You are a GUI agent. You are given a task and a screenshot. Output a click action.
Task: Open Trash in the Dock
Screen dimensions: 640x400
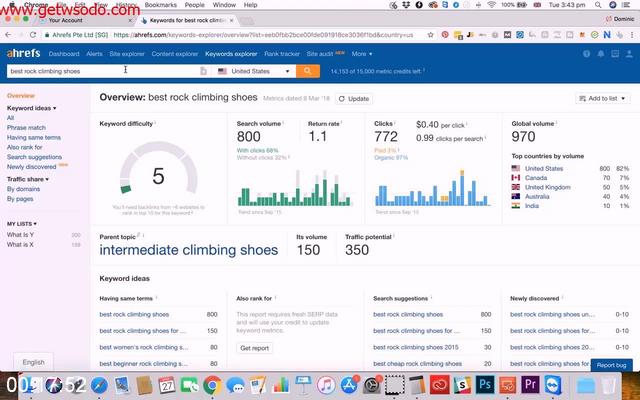(609, 385)
